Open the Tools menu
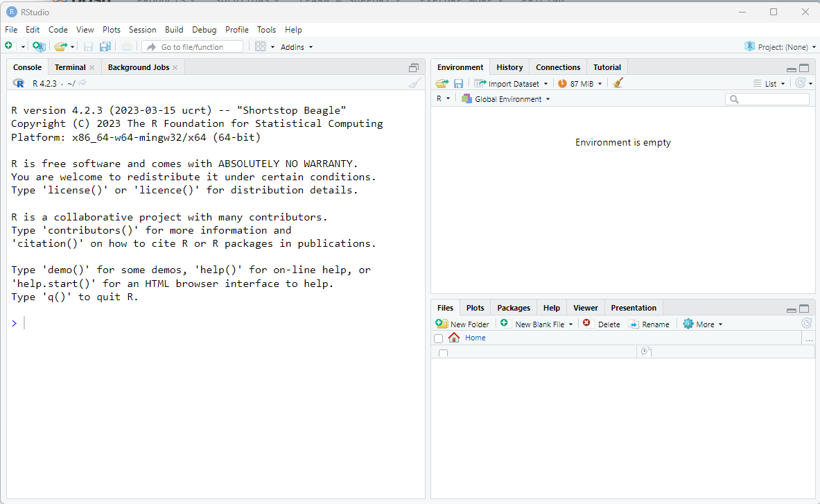The width and height of the screenshot is (820, 504). tap(266, 30)
